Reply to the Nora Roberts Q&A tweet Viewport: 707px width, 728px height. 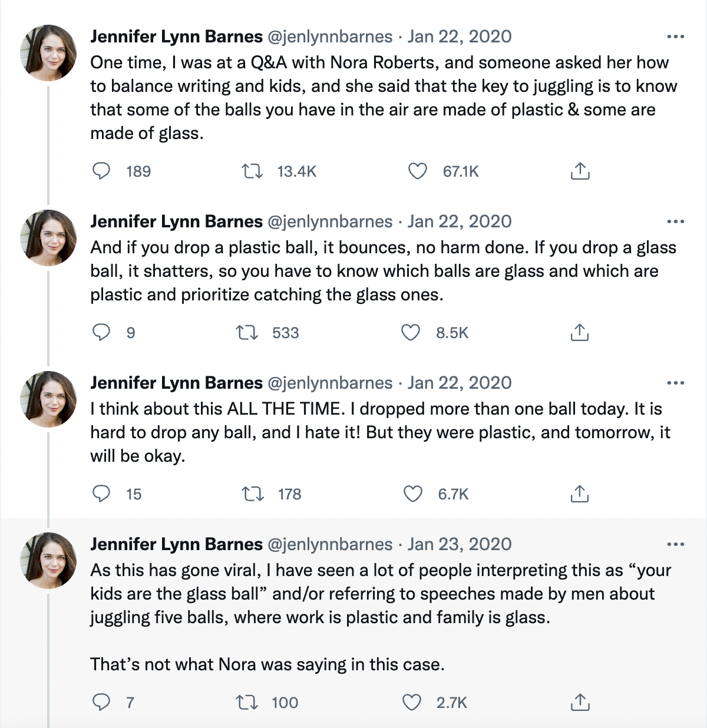pos(102,171)
